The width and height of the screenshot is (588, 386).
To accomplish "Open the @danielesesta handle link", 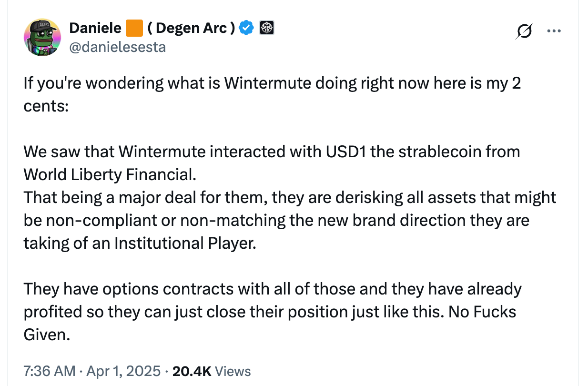I will 118,47.
